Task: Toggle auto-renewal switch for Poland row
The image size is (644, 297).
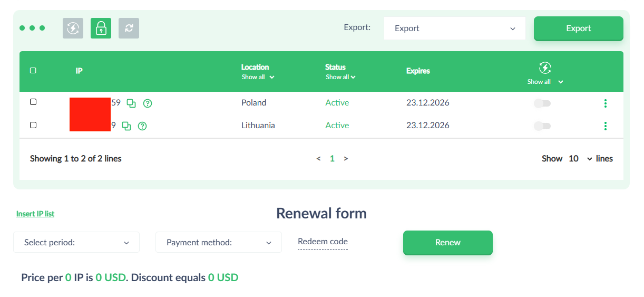Action: (542, 103)
